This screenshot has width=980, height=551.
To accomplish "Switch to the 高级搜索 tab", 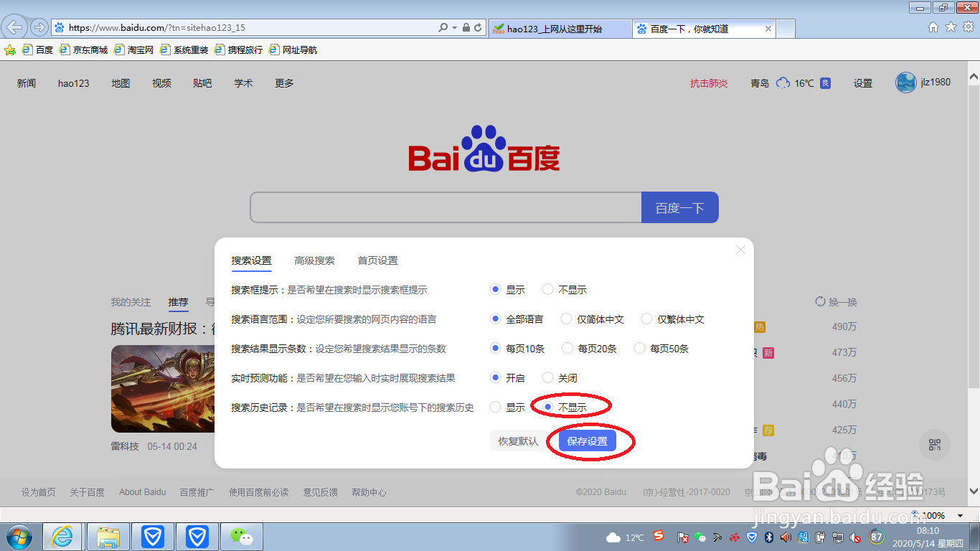I will point(314,260).
